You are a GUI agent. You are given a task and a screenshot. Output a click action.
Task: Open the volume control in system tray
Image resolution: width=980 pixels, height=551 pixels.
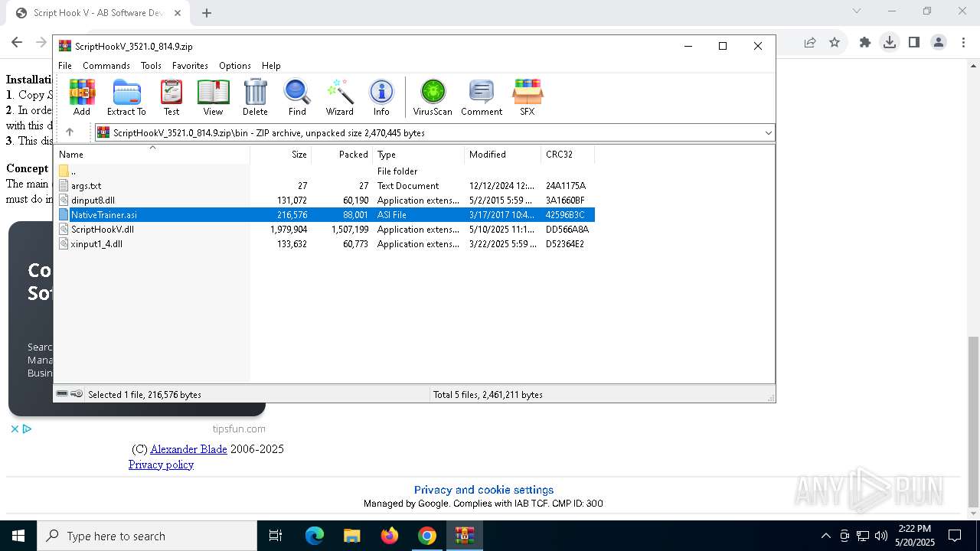[x=881, y=536]
